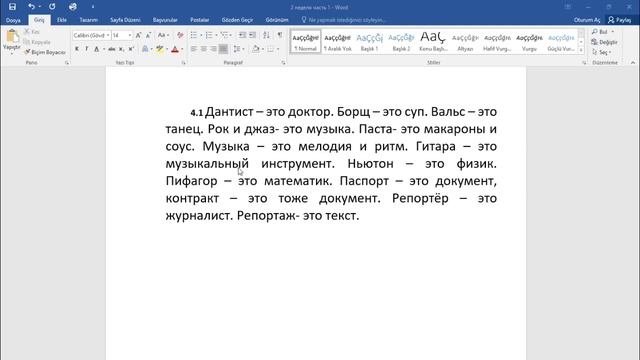This screenshot has height=360, width=640.
Task: Open the multilevel list dropdown
Action: [x=231, y=36]
